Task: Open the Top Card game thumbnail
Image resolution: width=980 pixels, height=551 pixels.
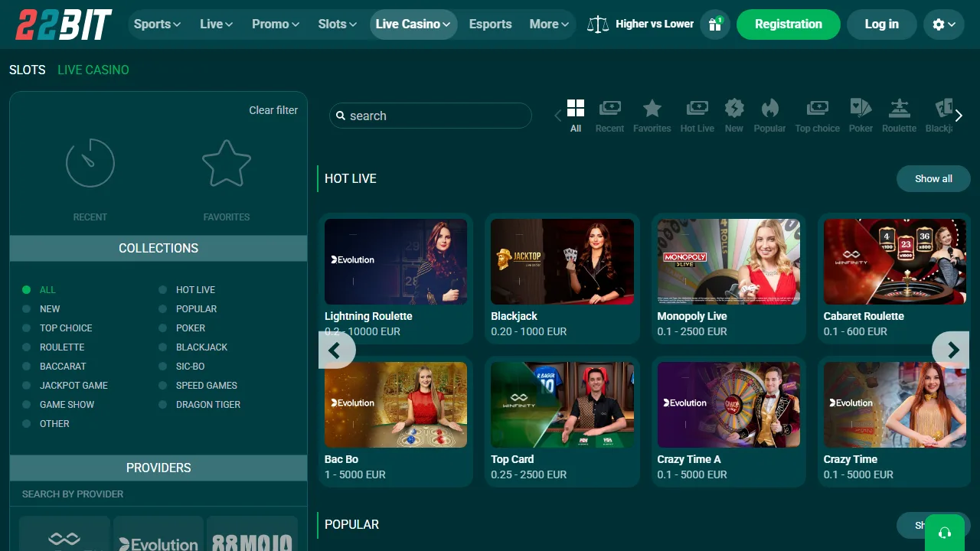Action: click(562, 405)
